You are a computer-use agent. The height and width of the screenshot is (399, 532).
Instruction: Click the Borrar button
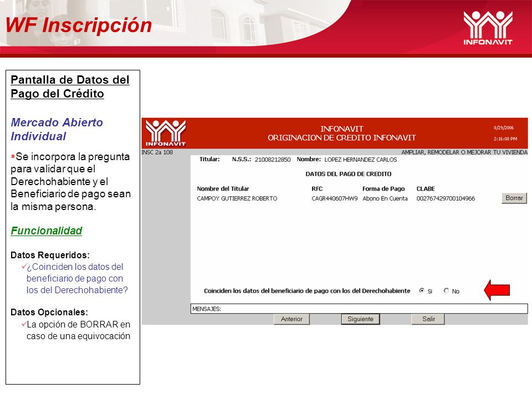pyautogui.click(x=514, y=198)
